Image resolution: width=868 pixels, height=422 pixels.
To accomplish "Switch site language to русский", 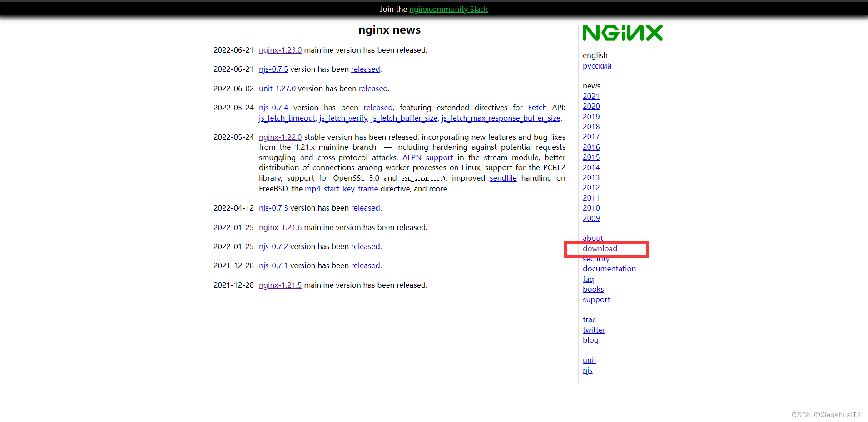I will (597, 66).
